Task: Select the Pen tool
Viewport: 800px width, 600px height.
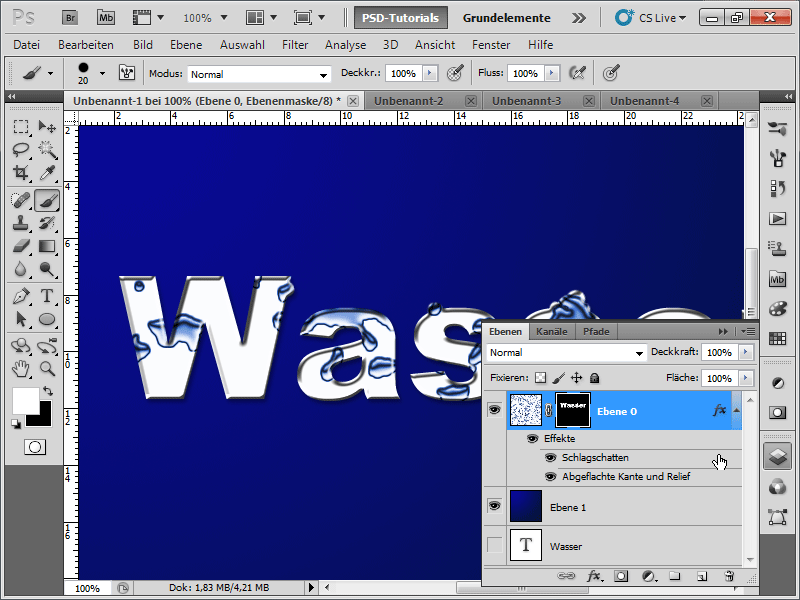Action: tap(21, 296)
